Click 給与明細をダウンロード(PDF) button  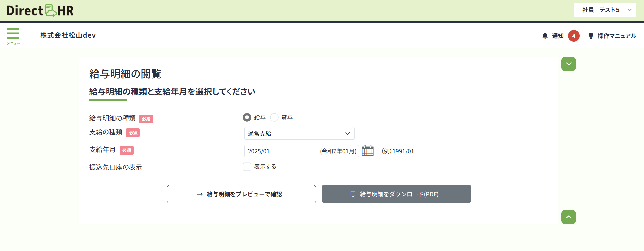[x=396, y=194]
